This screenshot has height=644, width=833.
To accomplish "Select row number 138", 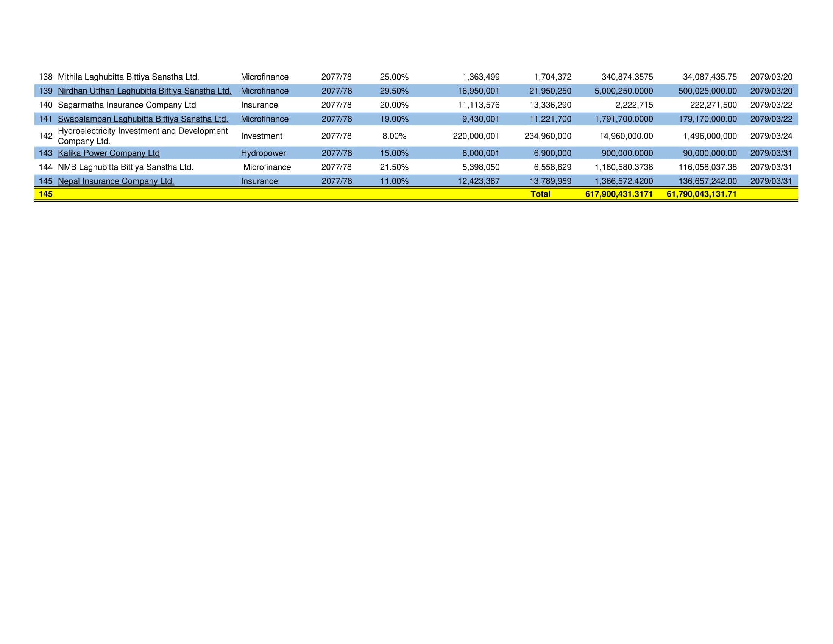I will [45, 77].
